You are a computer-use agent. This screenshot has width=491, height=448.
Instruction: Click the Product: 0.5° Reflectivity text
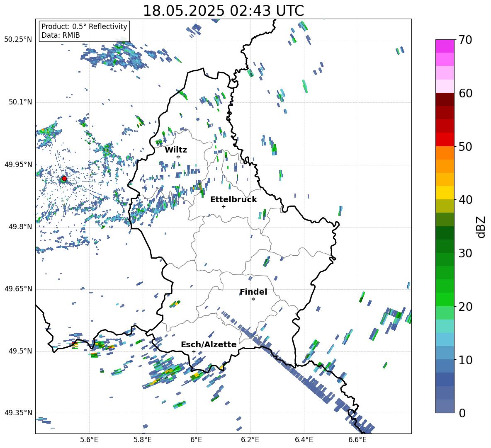tap(84, 26)
